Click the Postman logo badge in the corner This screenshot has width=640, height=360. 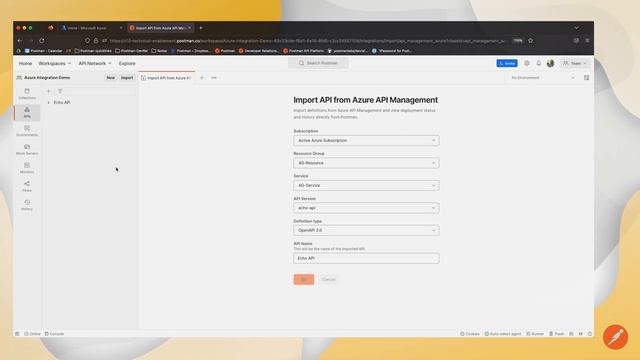(615, 337)
